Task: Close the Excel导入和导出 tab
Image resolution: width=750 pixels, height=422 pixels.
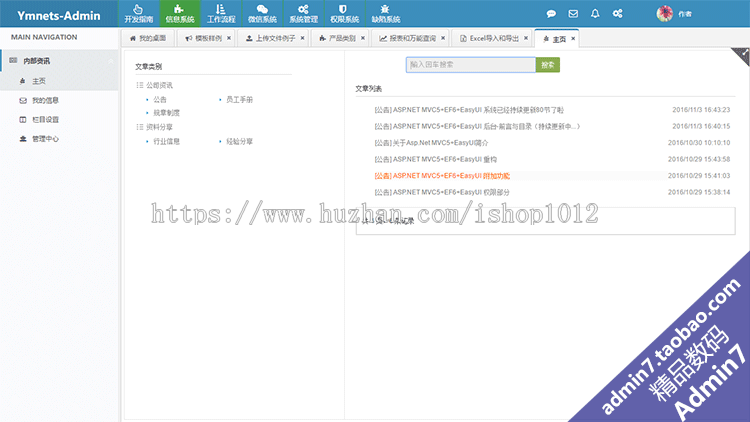Action: click(526, 38)
